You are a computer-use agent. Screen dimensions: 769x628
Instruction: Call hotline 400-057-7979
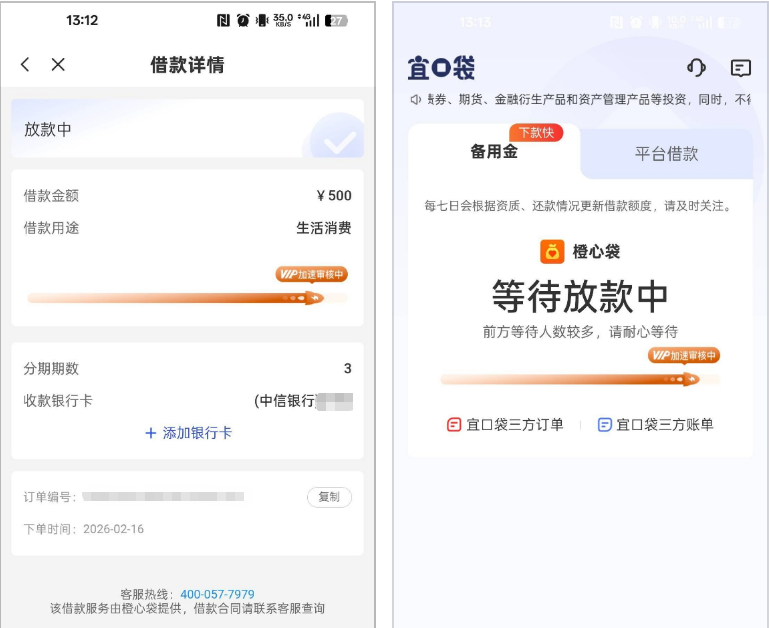(x=217, y=594)
